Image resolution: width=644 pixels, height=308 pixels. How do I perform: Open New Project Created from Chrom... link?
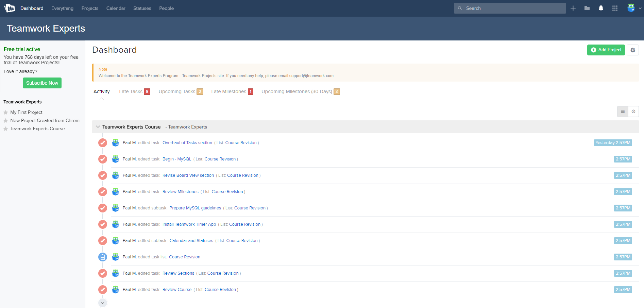[x=47, y=120]
